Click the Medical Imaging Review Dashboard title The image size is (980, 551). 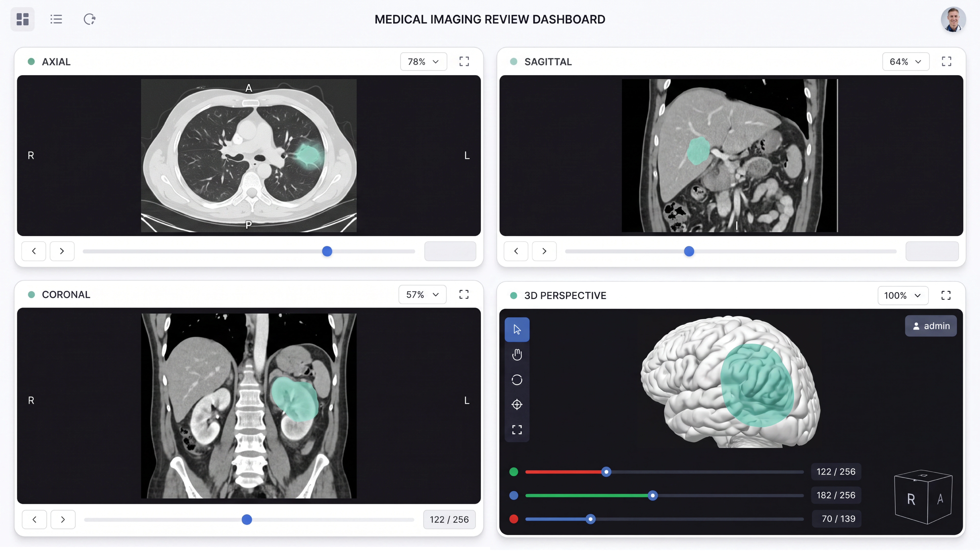(x=490, y=19)
